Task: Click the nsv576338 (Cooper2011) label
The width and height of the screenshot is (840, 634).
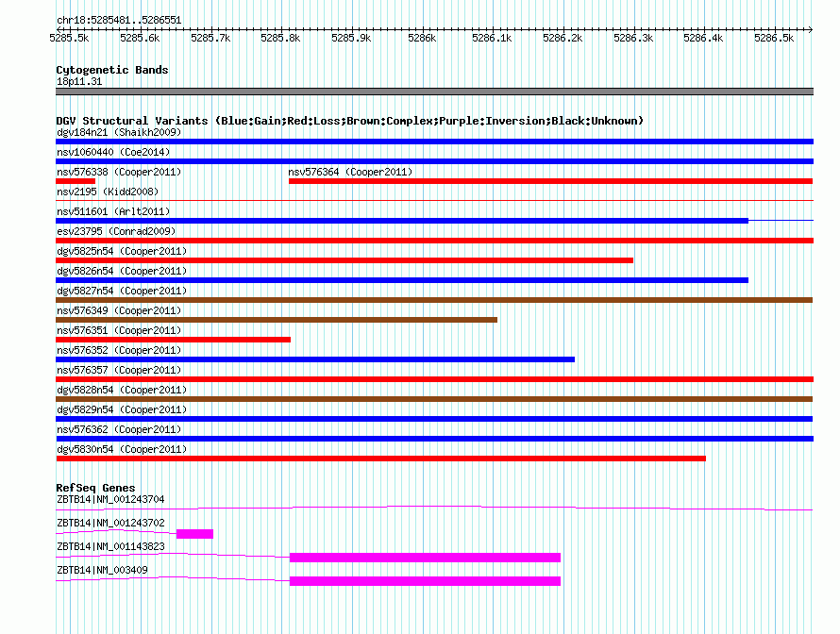Action: click(x=119, y=172)
